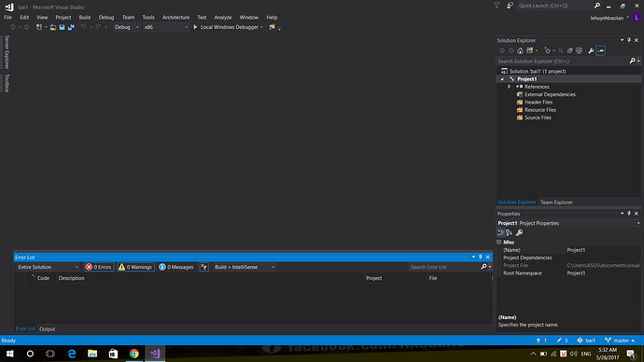This screenshot has height=362, width=644.
Task: Open the Debug configuration dropdown
Action: (127, 27)
